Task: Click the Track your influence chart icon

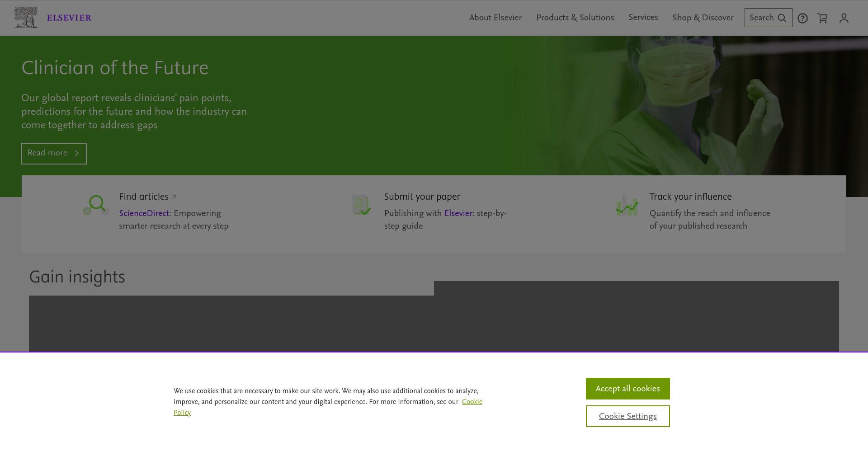Action: 627,206
